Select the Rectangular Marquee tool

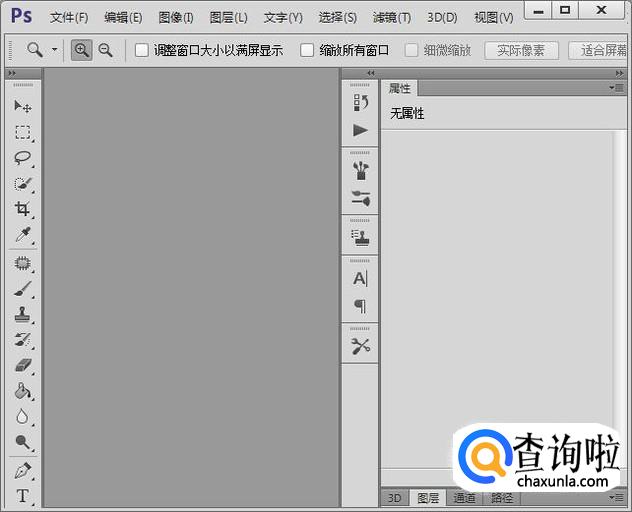[x=23, y=132]
